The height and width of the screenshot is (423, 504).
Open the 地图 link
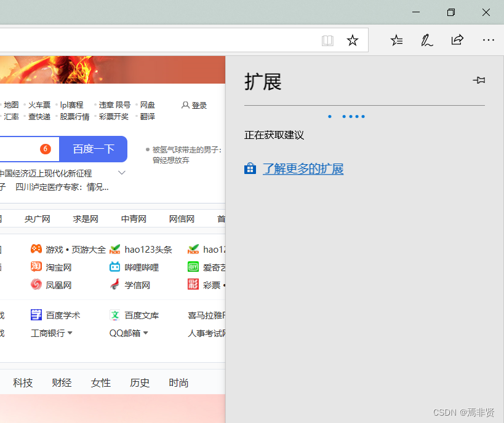click(11, 105)
